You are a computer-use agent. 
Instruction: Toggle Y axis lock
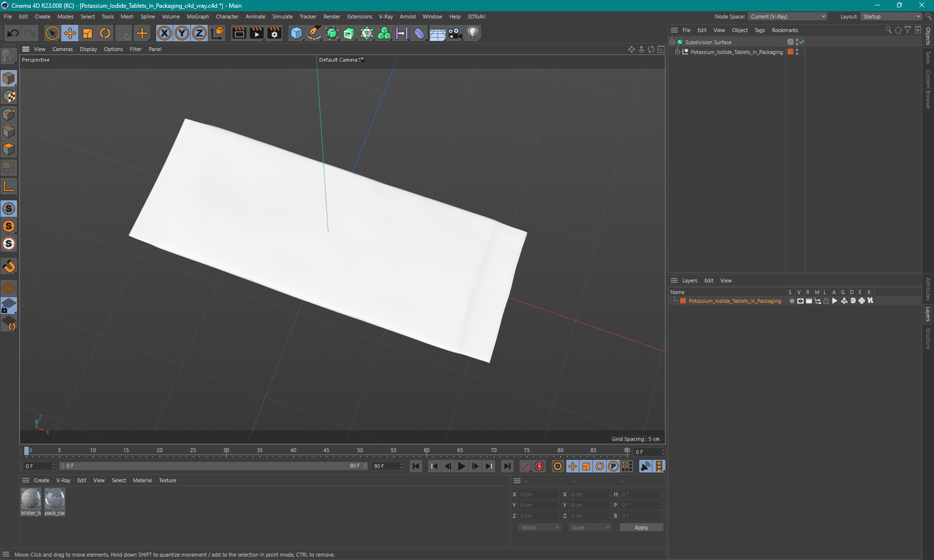pos(182,33)
